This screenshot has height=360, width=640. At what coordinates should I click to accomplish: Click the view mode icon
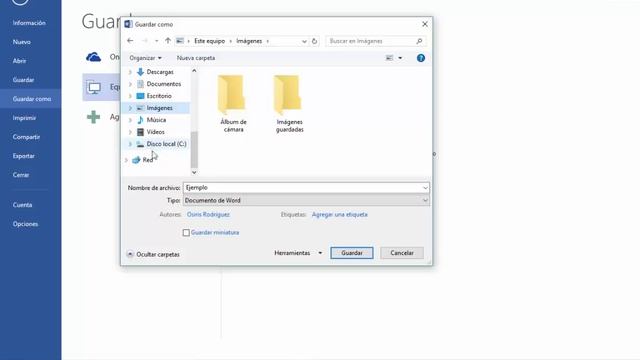click(x=389, y=58)
